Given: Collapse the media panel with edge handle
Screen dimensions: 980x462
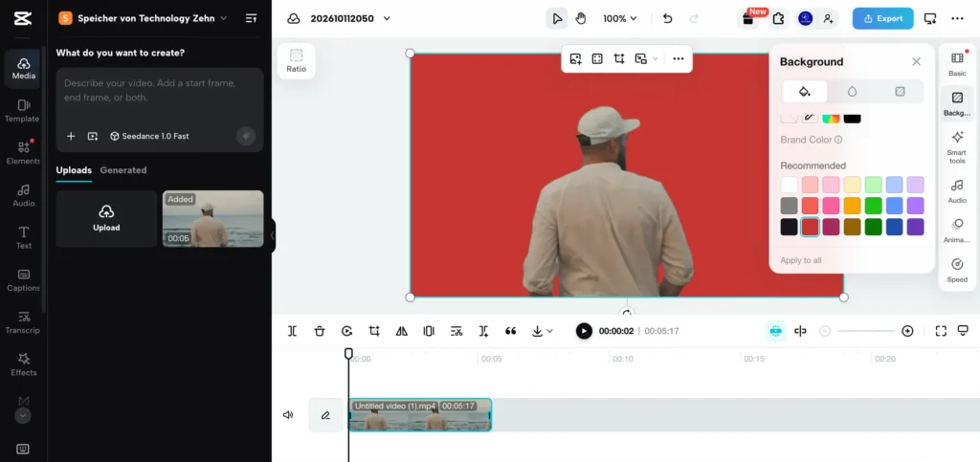Looking at the screenshot, I should point(273,235).
